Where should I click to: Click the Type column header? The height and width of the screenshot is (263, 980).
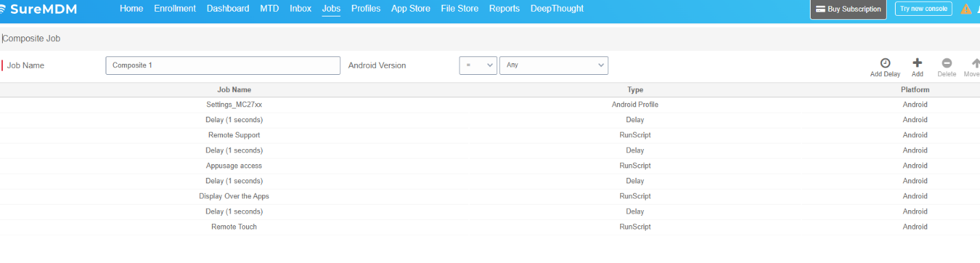[x=635, y=90]
